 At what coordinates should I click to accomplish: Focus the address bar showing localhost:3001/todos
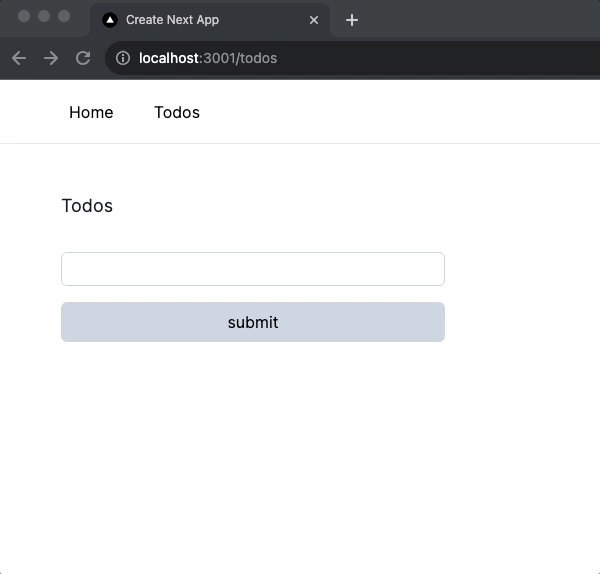[352, 58]
